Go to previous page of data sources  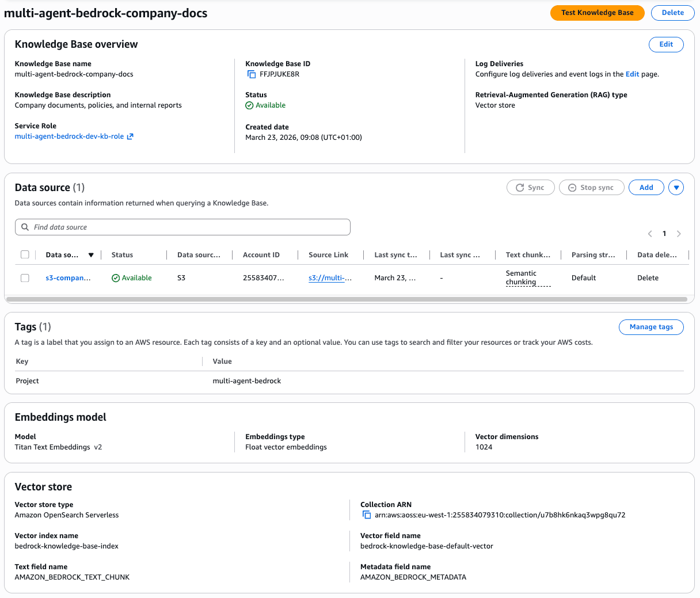pyautogui.click(x=650, y=234)
